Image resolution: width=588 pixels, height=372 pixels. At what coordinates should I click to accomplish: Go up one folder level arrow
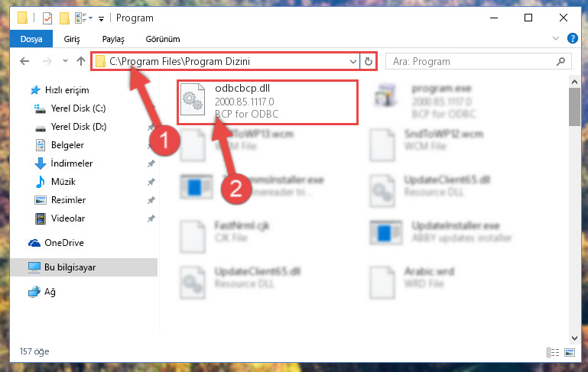pyautogui.click(x=81, y=61)
